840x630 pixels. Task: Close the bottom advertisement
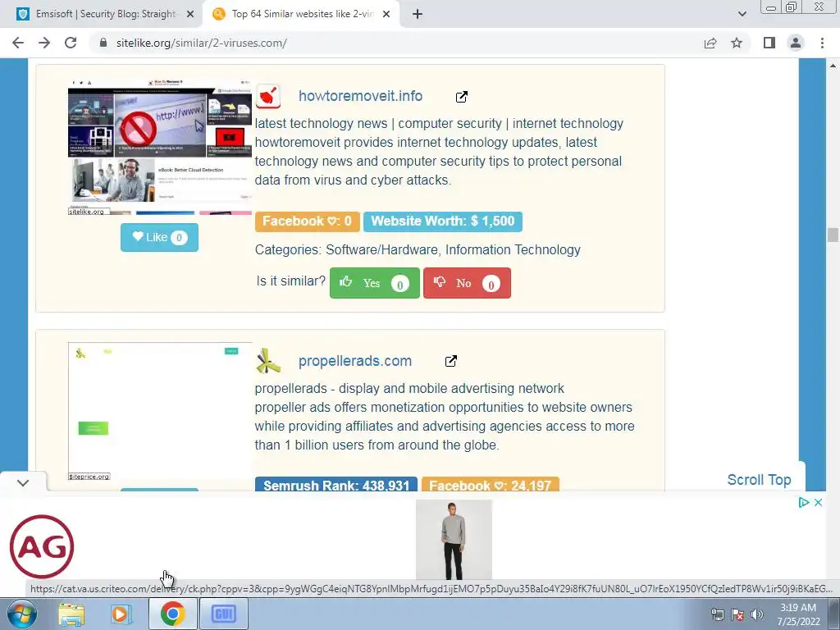pyautogui.click(x=818, y=503)
